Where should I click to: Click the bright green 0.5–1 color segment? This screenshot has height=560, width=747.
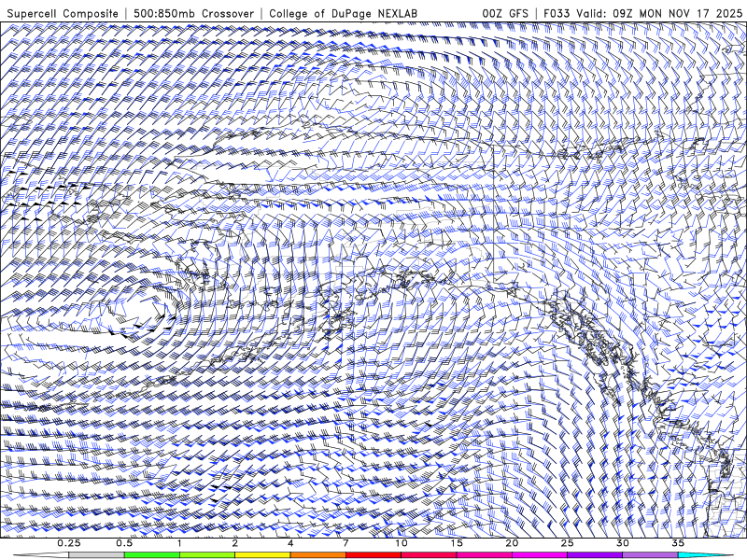pyautogui.click(x=152, y=555)
